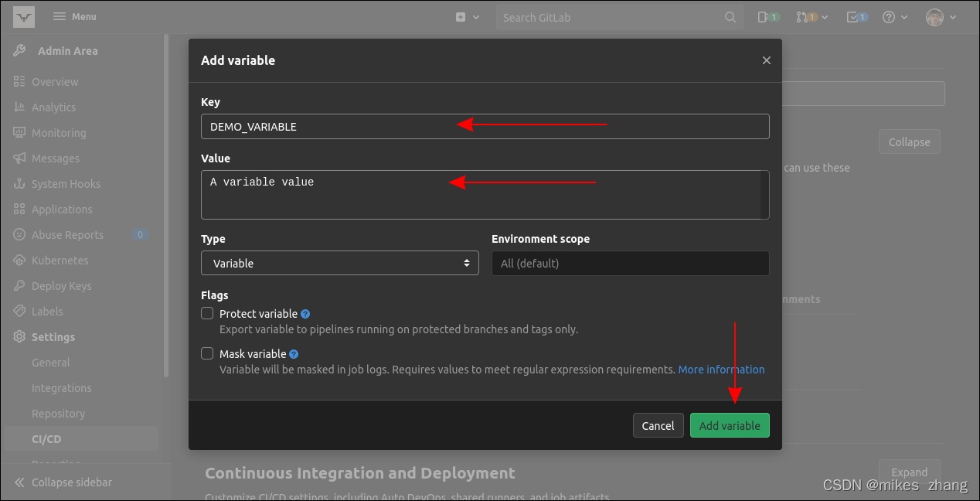Viewport: 980px width, 501px height.
Task: Click the GitLab logo in top bar
Action: [x=24, y=16]
